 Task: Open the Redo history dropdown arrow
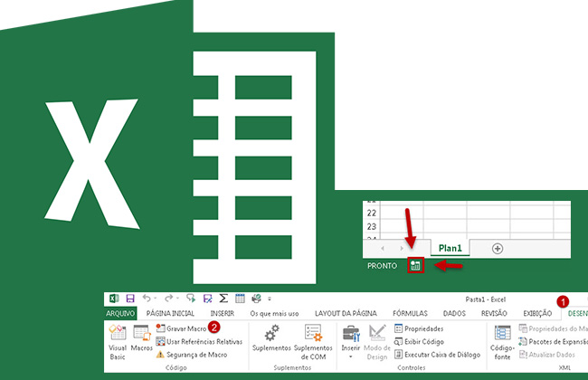(x=177, y=299)
